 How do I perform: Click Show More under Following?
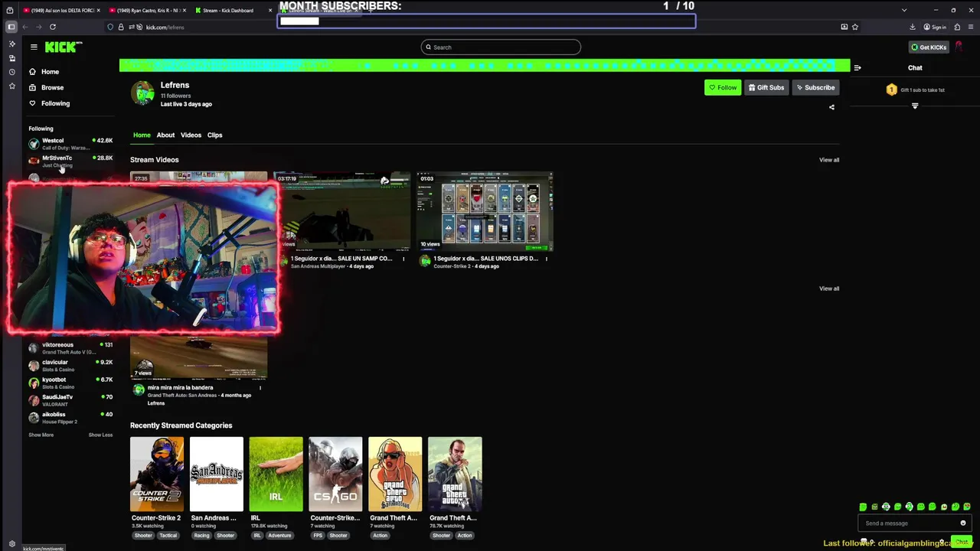click(x=41, y=435)
